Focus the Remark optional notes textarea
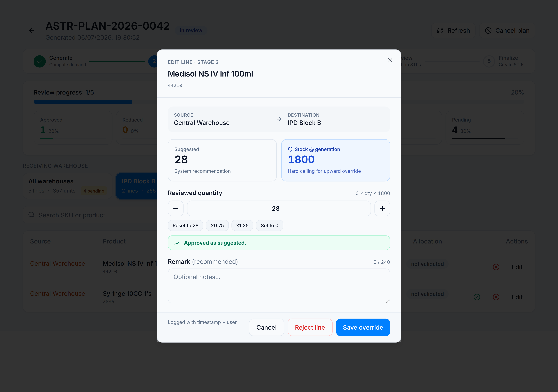Viewport: 558px width, 392px height. (x=279, y=286)
